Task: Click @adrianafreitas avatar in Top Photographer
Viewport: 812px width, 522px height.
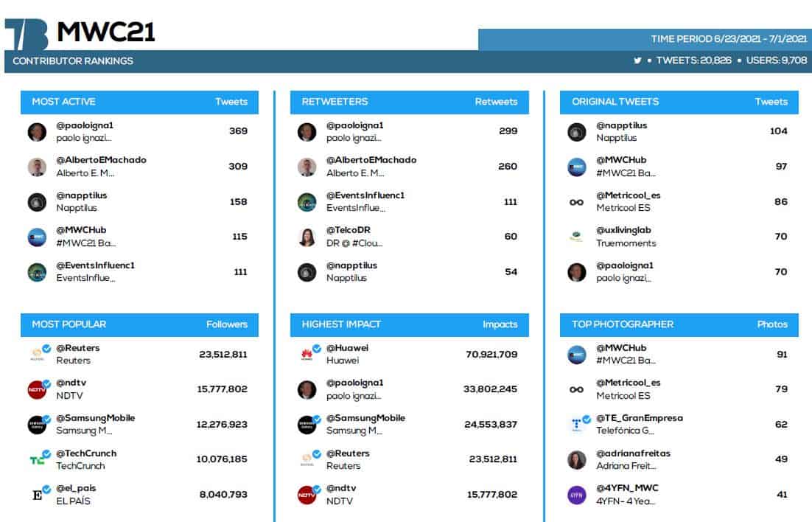Action: click(577, 460)
